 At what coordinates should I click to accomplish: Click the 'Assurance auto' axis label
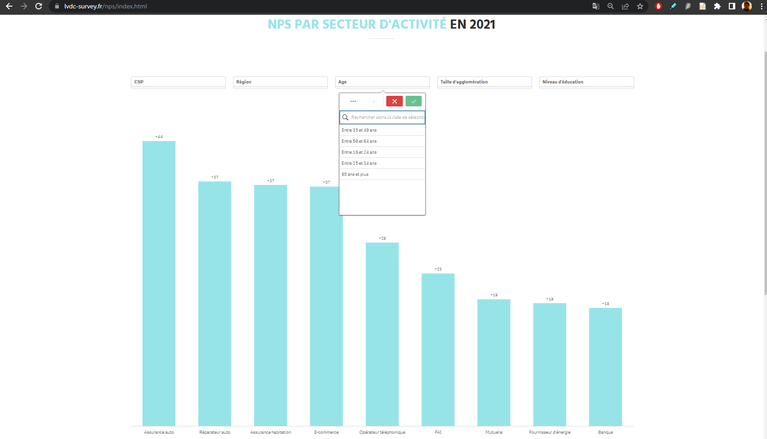(159, 432)
